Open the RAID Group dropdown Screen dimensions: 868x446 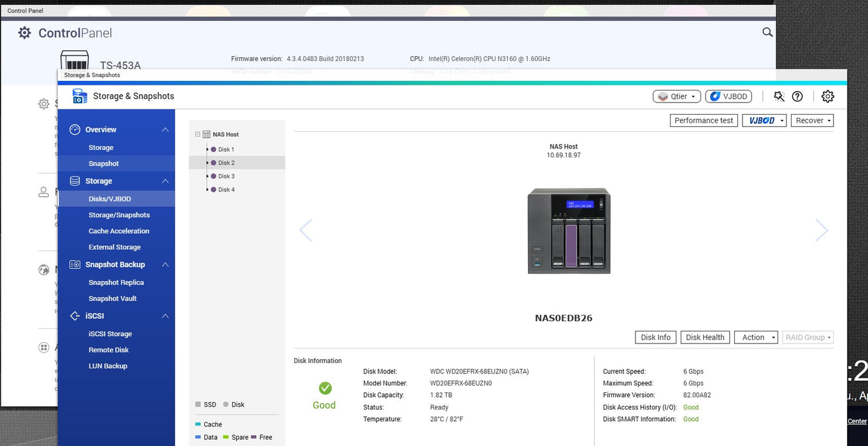(x=808, y=337)
